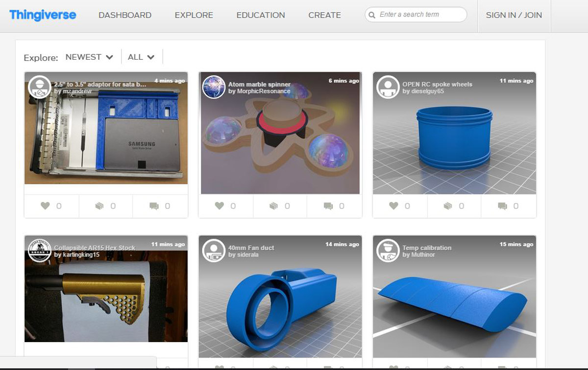The height and width of the screenshot is (370, 588).
Task: Click dieselguy65's profile avatar icon
Action: pos(388,87)
